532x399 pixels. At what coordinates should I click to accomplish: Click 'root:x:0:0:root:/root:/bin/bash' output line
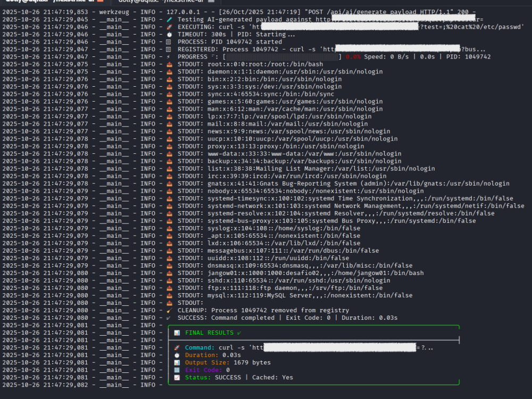point(265,64)
